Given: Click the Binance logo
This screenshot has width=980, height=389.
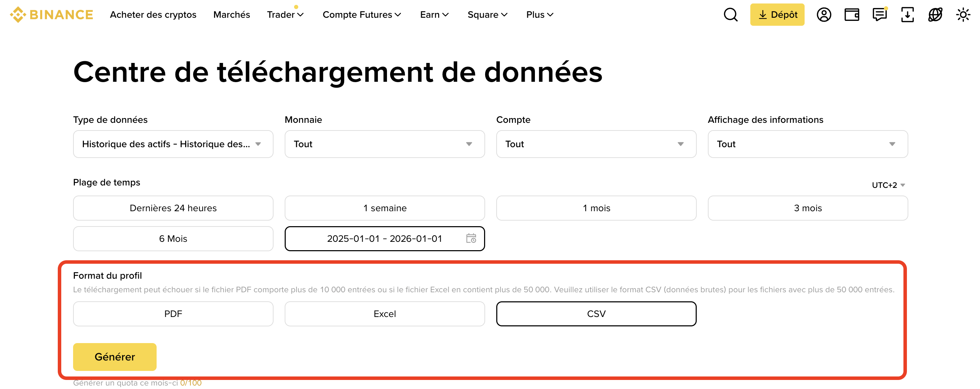Looking at the screenshot, I should point(52,15).
